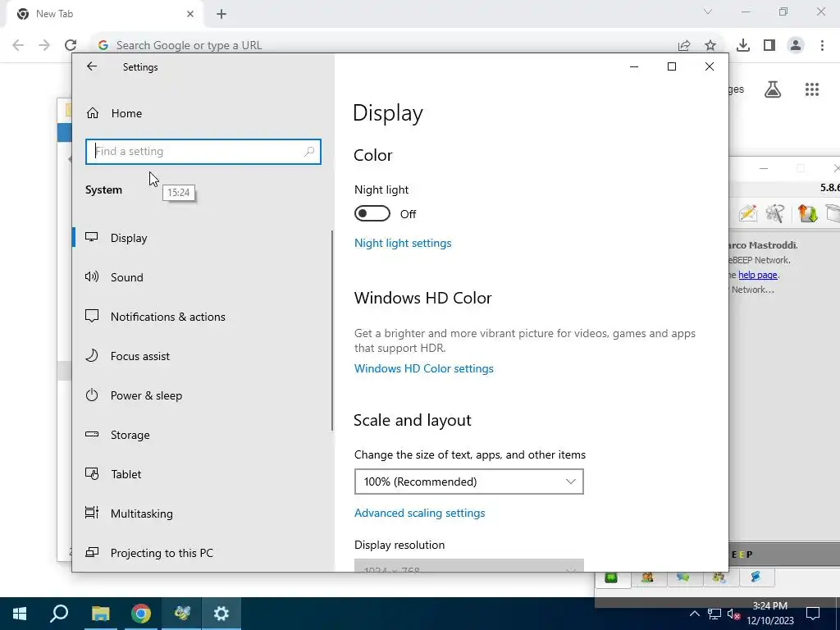Click the magnifier icon in Find a setting
Viewport: 840px width, 630px height.
coord(309,152)
